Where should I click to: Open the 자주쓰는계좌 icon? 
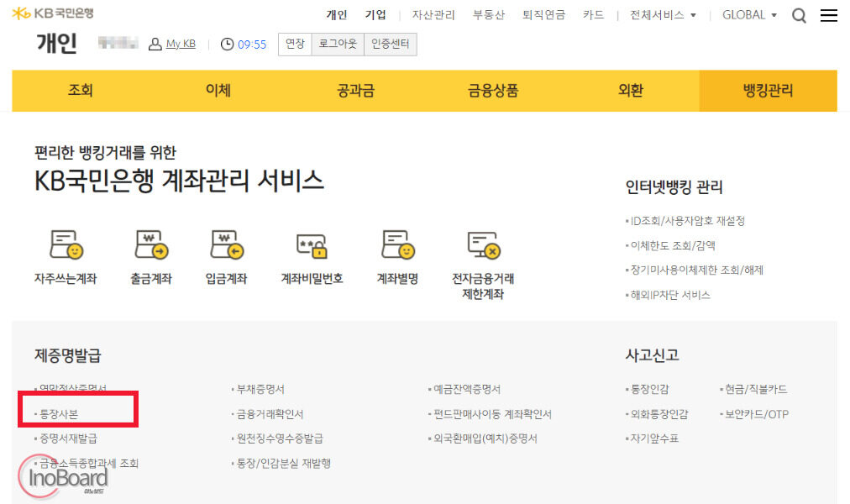(66, 245)
